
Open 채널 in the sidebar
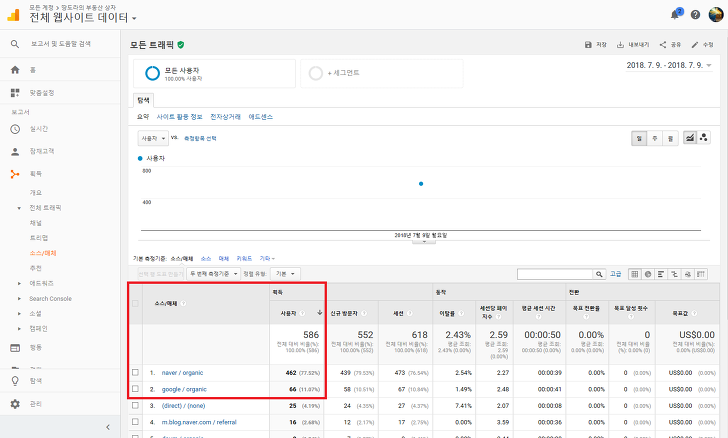(x=36, y=223)
